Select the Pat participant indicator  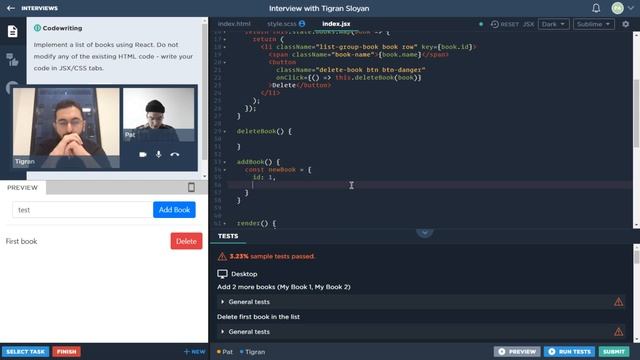pos(225,352)
